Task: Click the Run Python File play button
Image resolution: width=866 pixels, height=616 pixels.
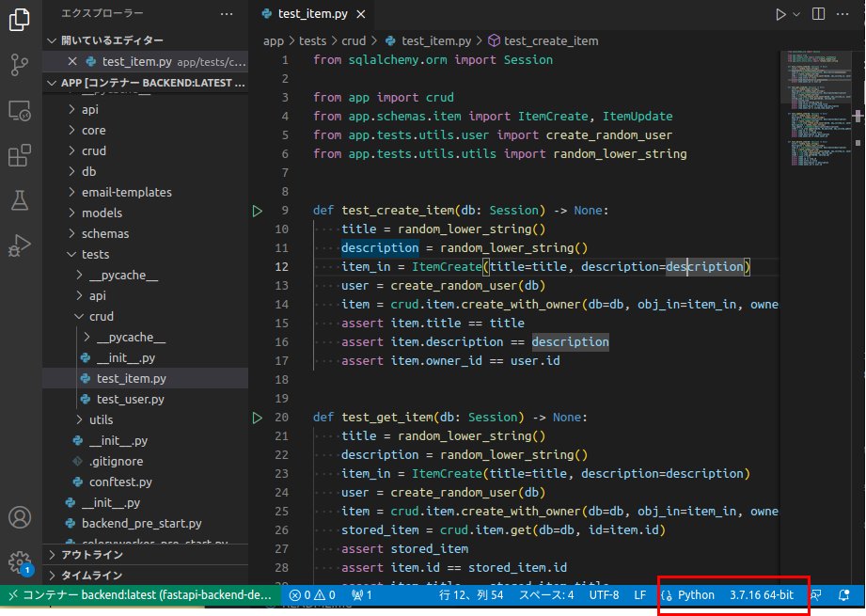Action: click(780, 14)
